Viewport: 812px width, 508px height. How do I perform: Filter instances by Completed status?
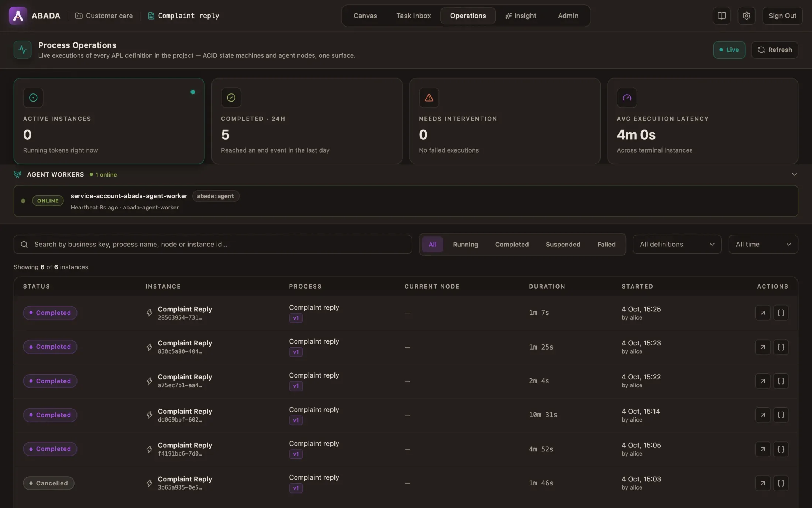(512, 244)
